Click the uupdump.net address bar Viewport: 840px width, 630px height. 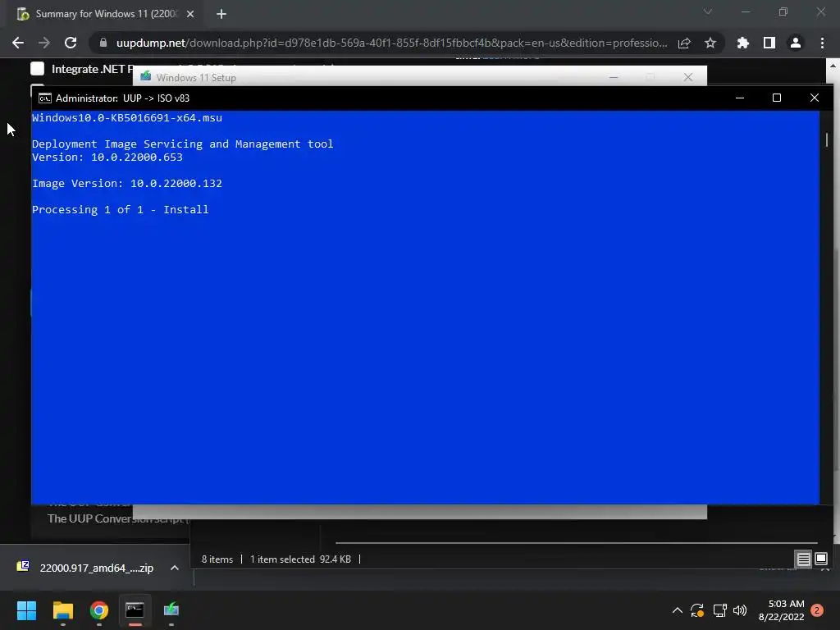pos(391,43)
